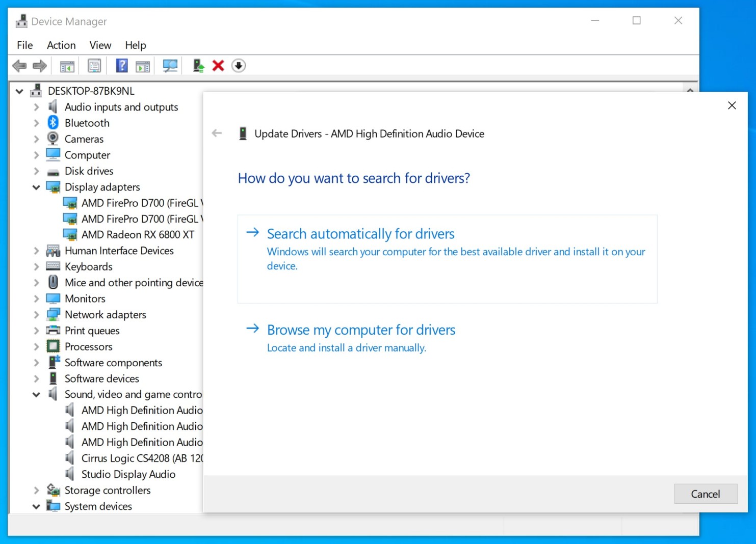Expand the Monitors category
The height and width of the screenshot is (544, 756).
click(x=36, y=298)
